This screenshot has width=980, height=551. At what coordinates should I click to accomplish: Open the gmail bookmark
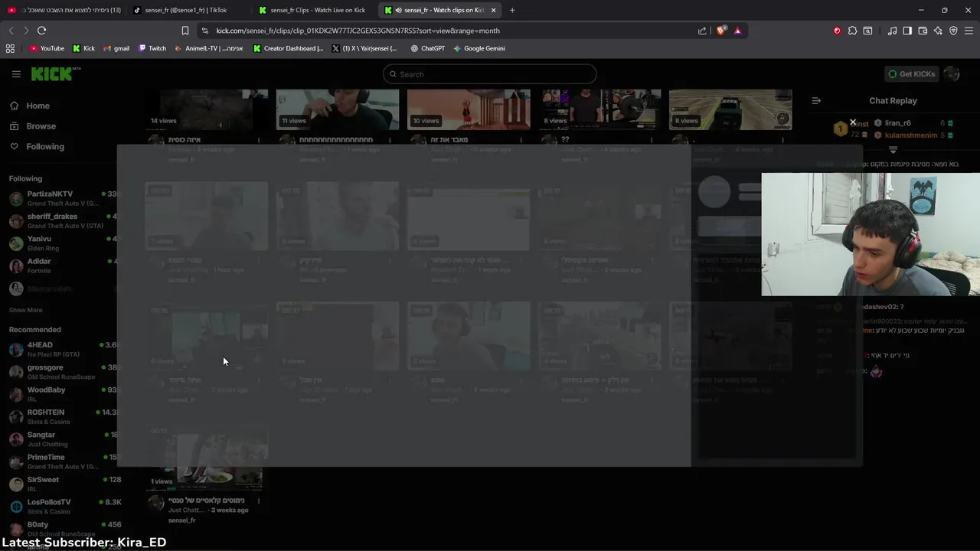pos(116,48)
